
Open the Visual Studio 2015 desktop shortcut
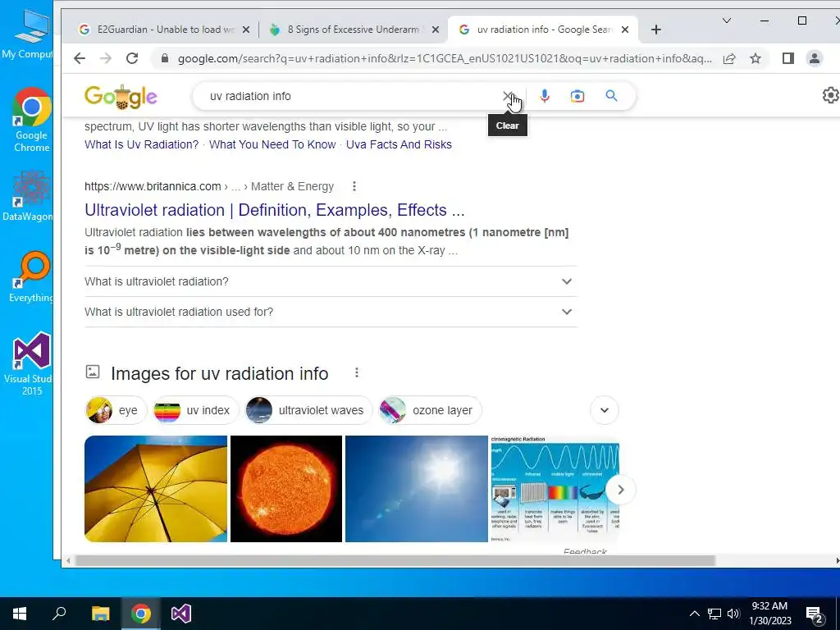[x=30, y=364]
